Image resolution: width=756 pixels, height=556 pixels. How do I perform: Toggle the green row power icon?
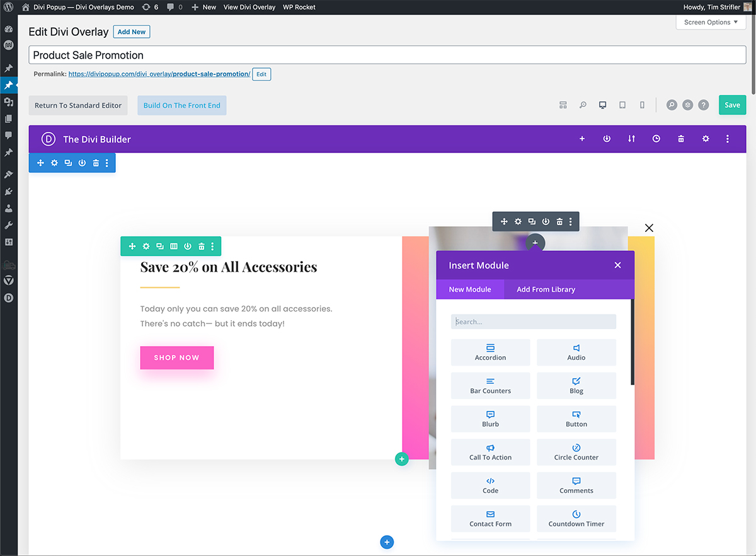(188, 246)
